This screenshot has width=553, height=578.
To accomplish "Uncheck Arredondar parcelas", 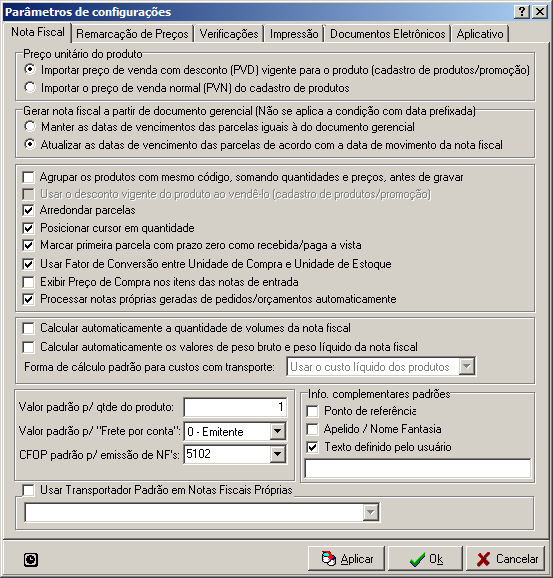I will [x=28, y=210].
